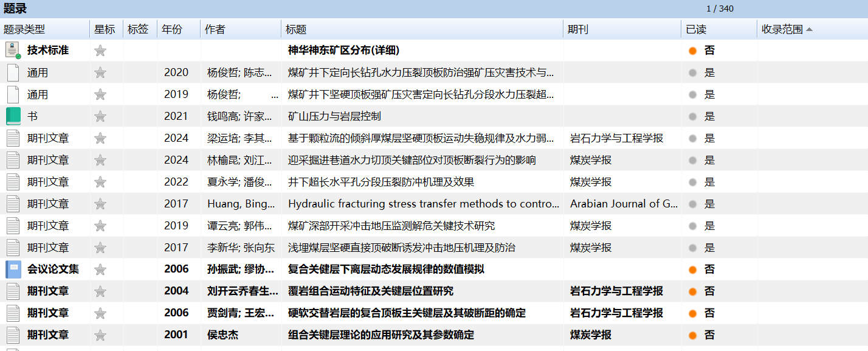868x351 pixels.
Task: Select 岩石力学与工程学报 journal of 梁运培 article
Action: 616,138
